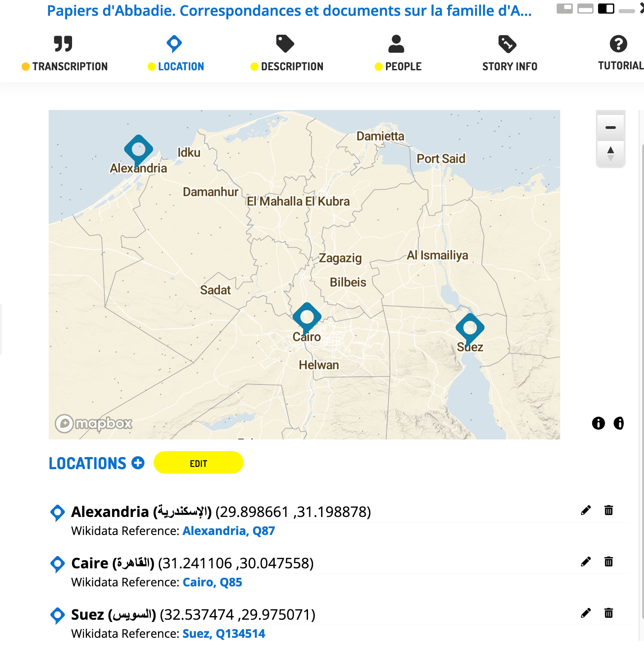Zoom out the map with minus button
Viewport: 644px width, 649px height.
point(610,128)
